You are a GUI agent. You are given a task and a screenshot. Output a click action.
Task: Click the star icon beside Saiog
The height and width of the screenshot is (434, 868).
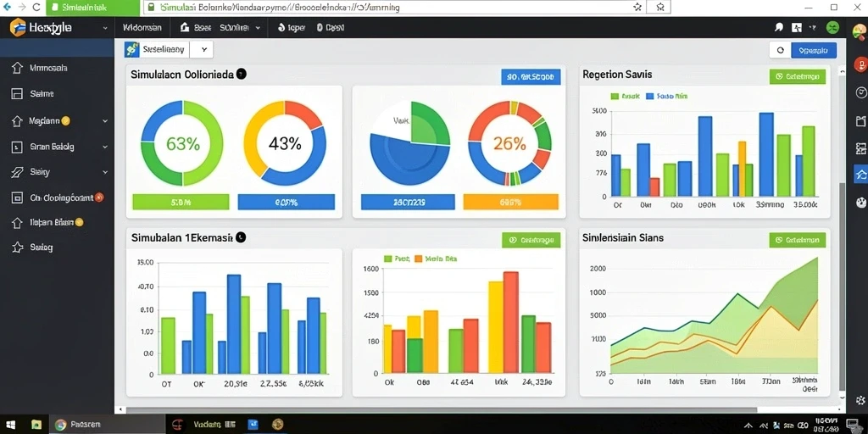[17, 248]
